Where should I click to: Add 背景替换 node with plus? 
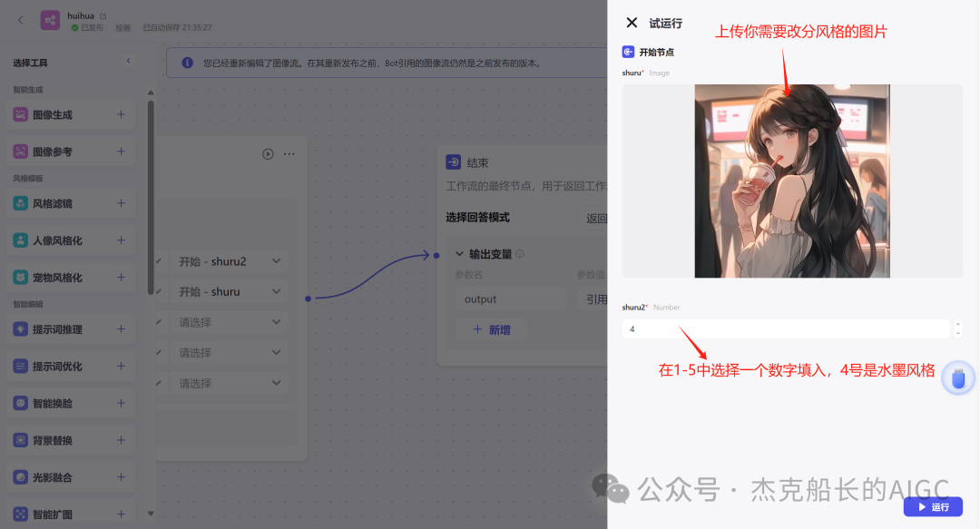coord(122,440)
